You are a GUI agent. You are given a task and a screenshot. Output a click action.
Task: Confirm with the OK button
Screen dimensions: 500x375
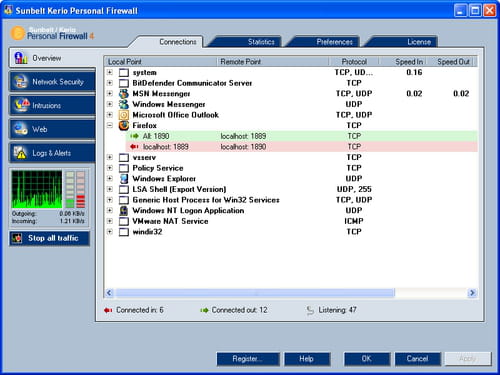click(x=367, y=359)
